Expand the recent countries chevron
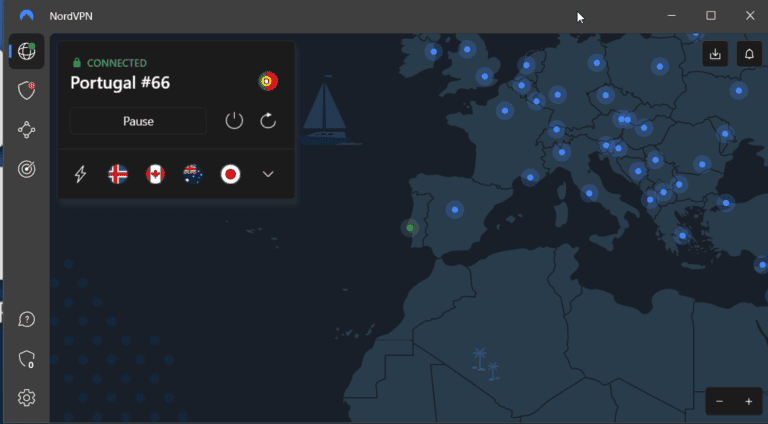 point(268,174)
